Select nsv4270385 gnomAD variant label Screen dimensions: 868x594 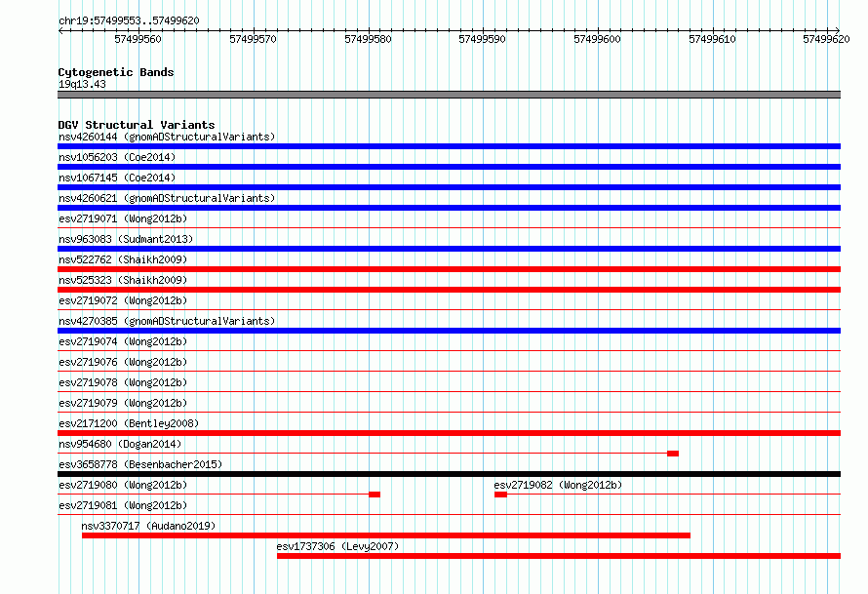[x=167, y=321]
